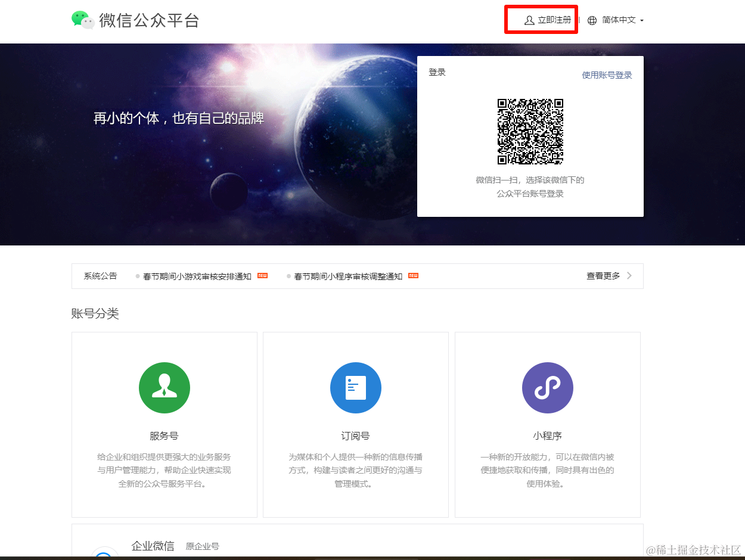Click the chevron arrow next to 查看更多
Image resolution: width=745 pixels, height=560 pixels.
point(630,276)
